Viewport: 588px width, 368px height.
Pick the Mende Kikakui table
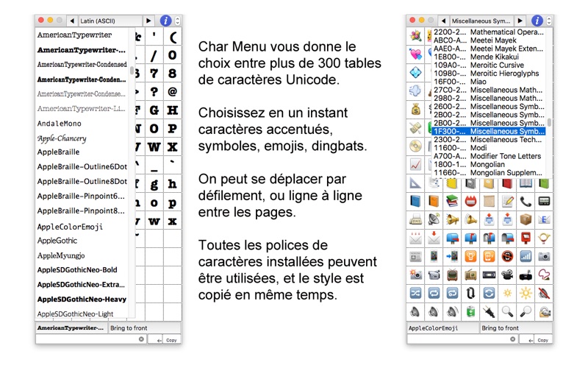[488, 57]
